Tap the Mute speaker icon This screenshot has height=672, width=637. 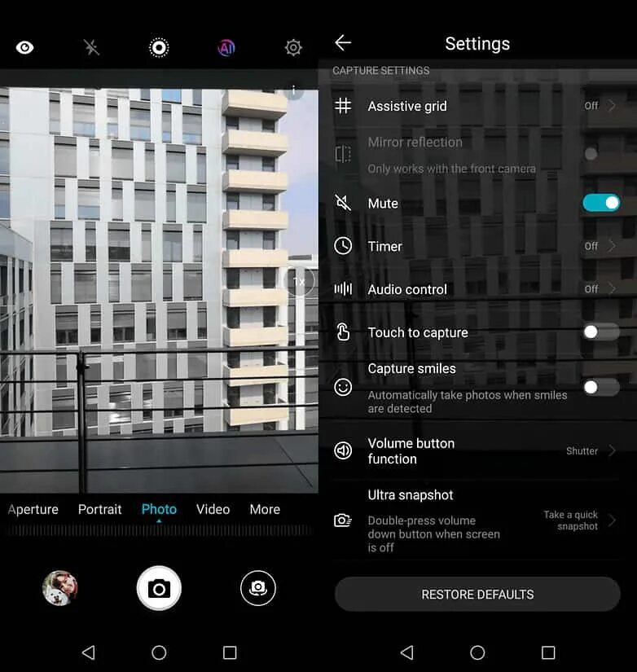coord(343,203)
